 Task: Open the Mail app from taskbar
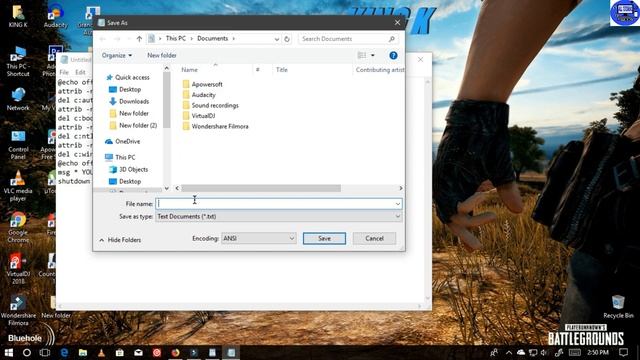pyautogui.click(x=138, y=352)
